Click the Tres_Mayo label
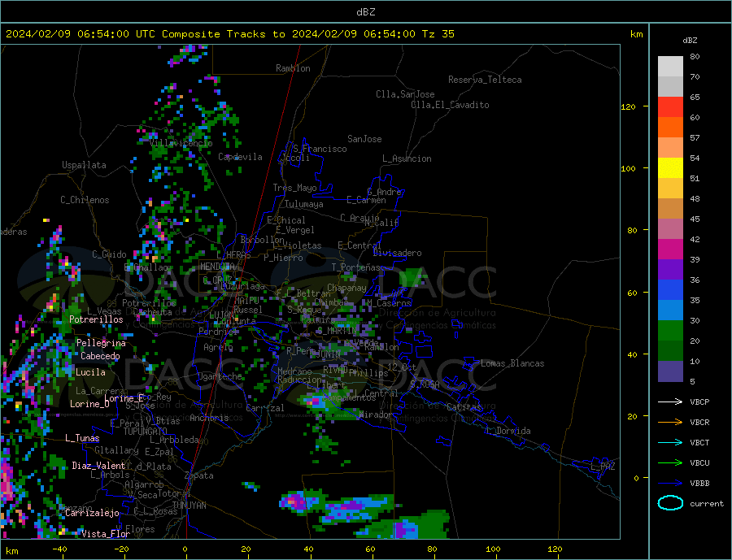 pos(295,188)
